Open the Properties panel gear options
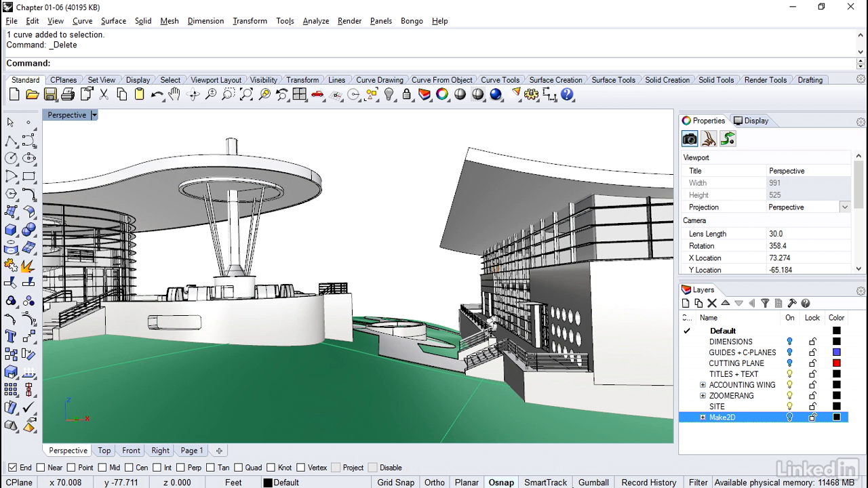868x488 pixels. coord(861,122)
